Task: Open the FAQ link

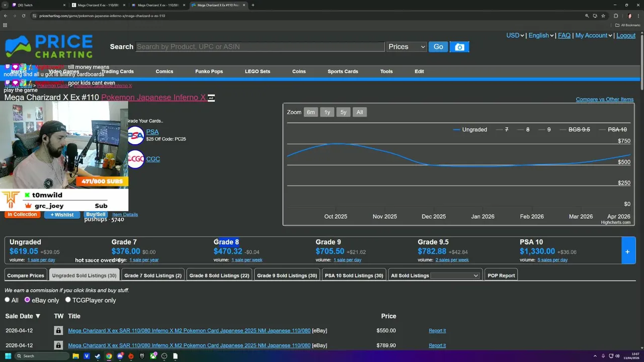Action: tap(564, 35)
